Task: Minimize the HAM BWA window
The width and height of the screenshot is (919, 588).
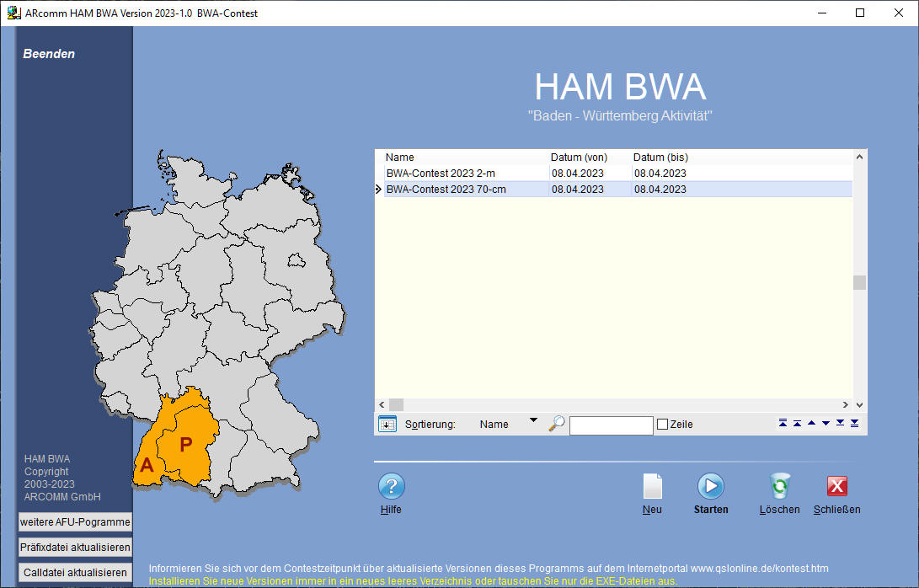Action: [822, 13]
